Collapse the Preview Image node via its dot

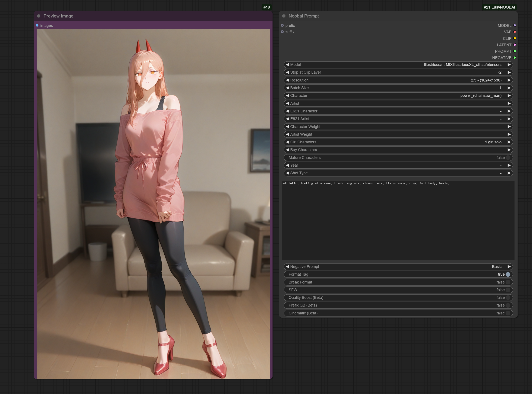39,16
